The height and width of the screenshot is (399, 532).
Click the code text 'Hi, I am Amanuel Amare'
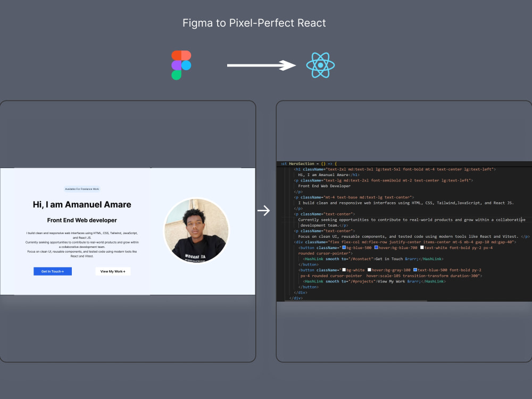[323, 174]
